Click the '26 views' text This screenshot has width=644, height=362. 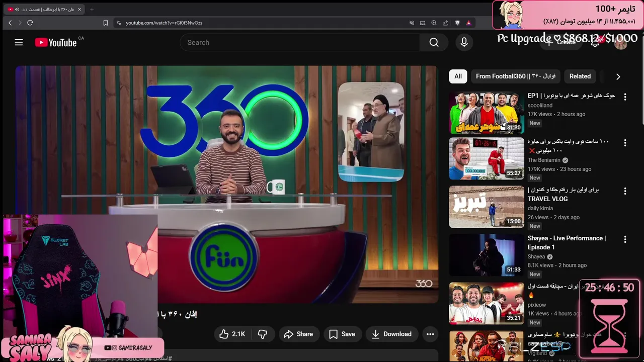coord(538,217)
